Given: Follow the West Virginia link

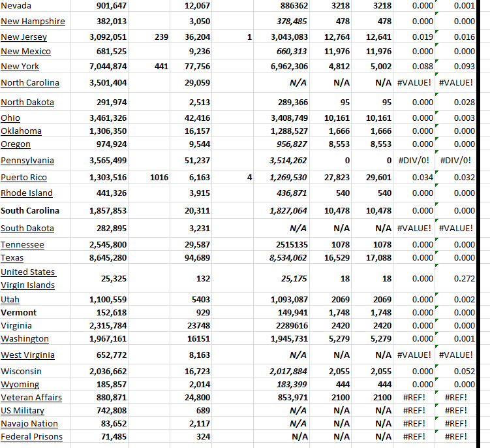Looking at the screenshot, I should (x=27, y=355).
